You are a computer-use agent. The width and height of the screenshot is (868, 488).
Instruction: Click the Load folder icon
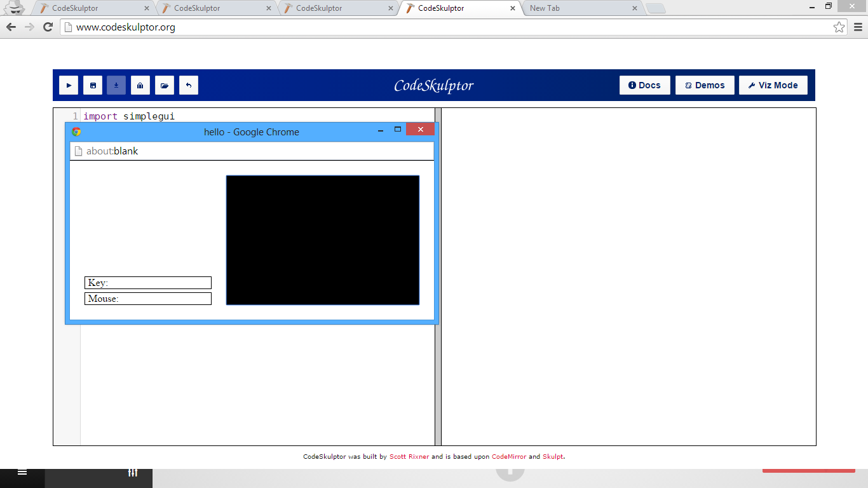coord(165,85)
